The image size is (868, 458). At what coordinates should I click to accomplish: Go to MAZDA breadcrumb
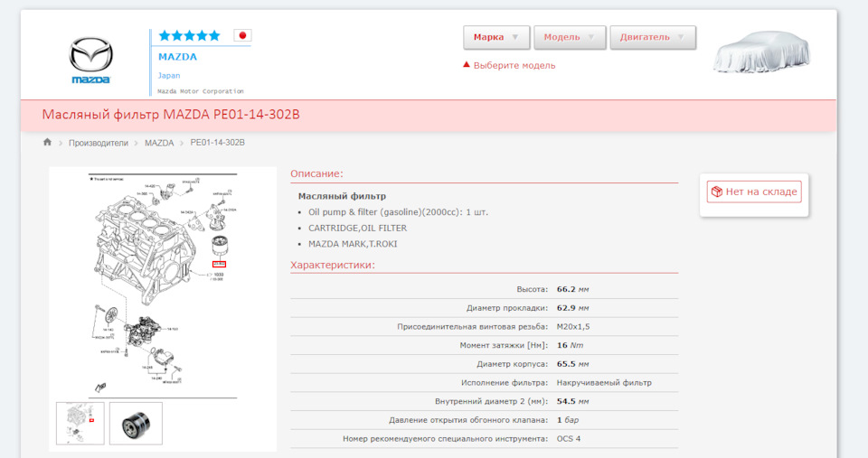click(x=159, y=143)
